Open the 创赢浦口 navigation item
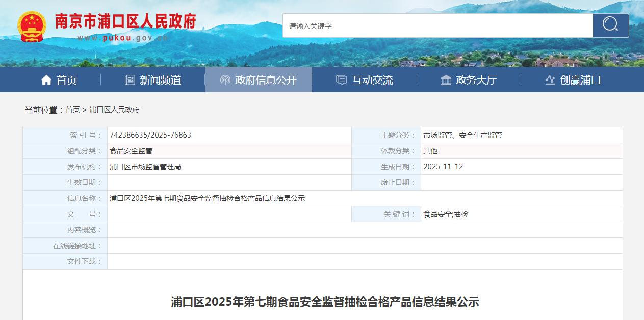644x320 pixels. 573,80
